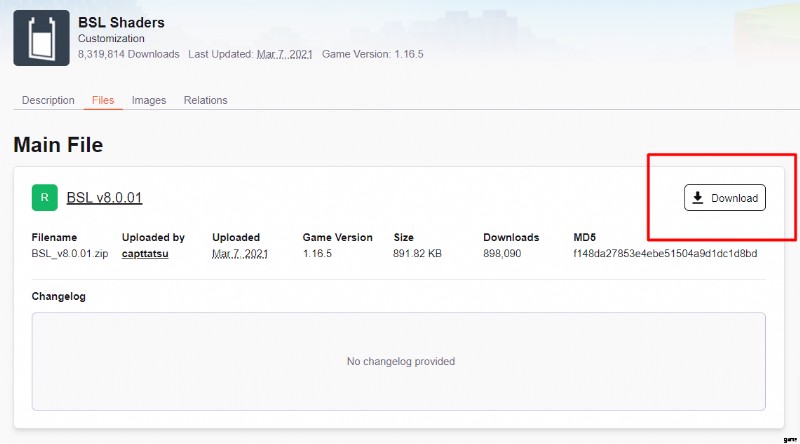The height and width of the screenshot is (444, 800).
Task: Visit uploader capttatsu's profile
Action: [x=146, y=254]
